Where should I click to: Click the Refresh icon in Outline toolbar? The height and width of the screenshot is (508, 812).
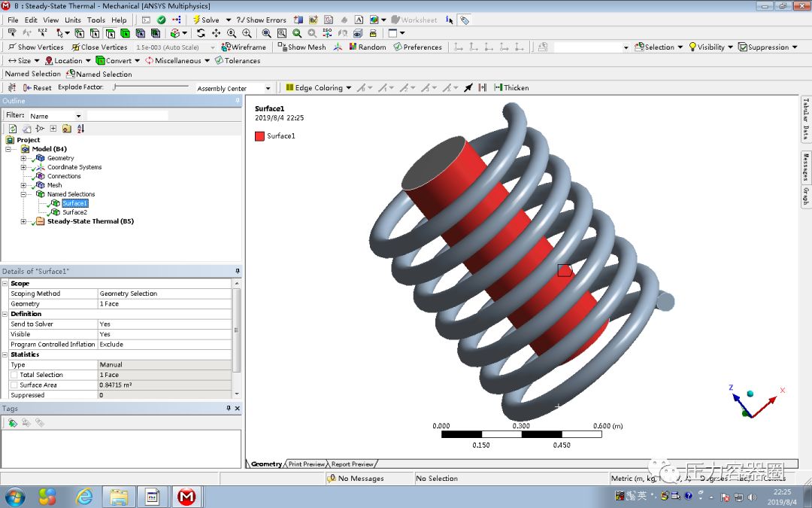[x=13, y=128]
